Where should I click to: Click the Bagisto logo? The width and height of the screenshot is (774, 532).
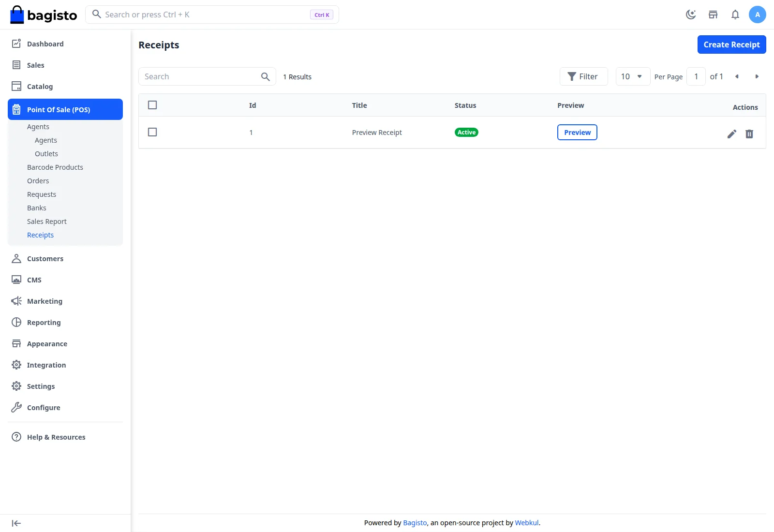(x=44, y=15)
